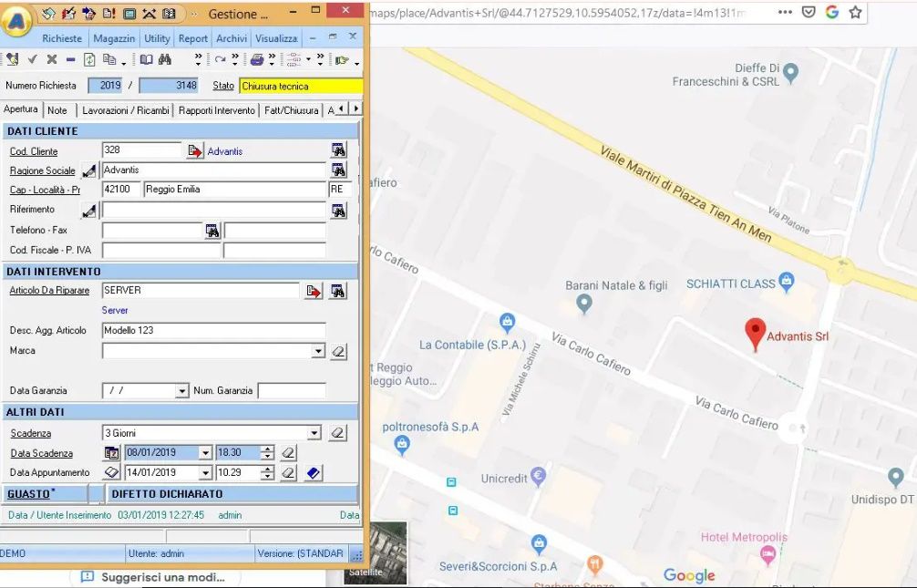The height and width of the screenshot is (588, 917).
Task: Click the new request icon at toolbar start
Action: (x=12, y=59)
